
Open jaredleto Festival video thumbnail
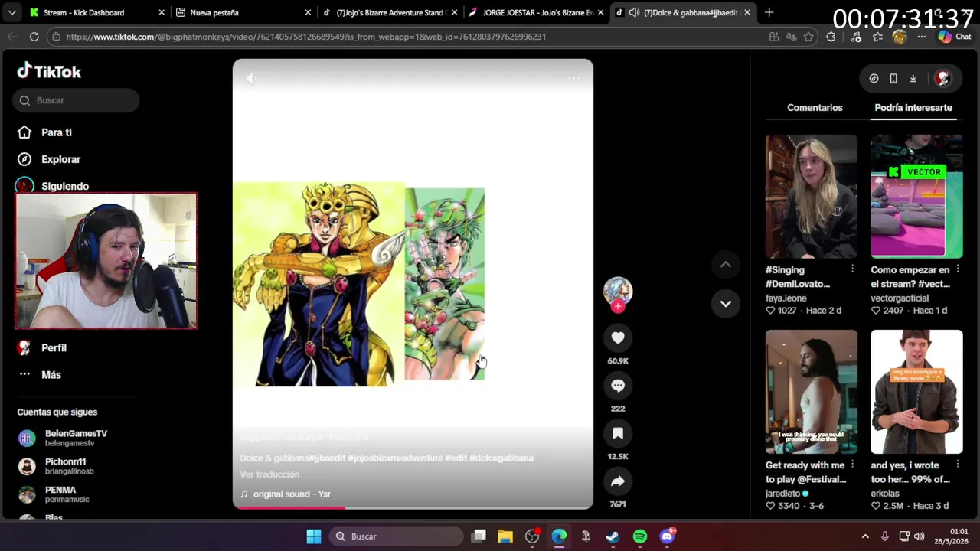pos(812,392)
